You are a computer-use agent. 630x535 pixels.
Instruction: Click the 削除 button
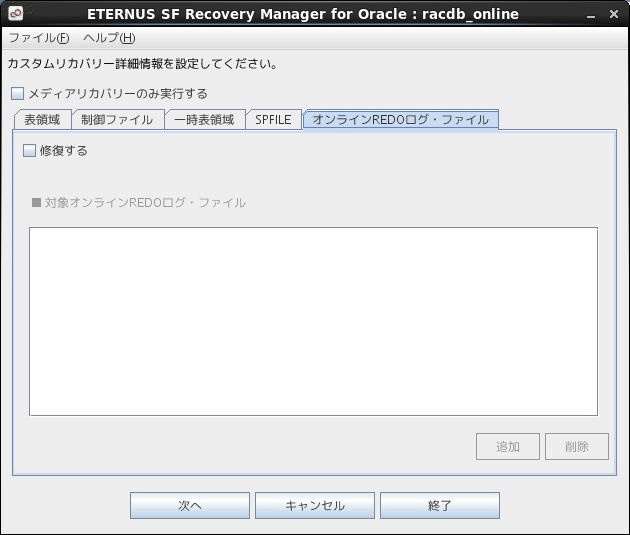(577, 446)
